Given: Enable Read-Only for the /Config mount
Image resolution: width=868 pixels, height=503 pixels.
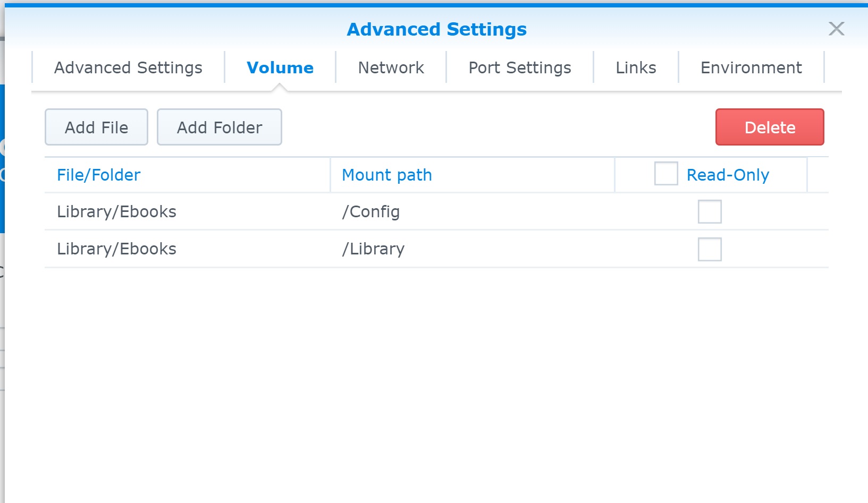Looking at the screenshot, I should tap(710, 212).
